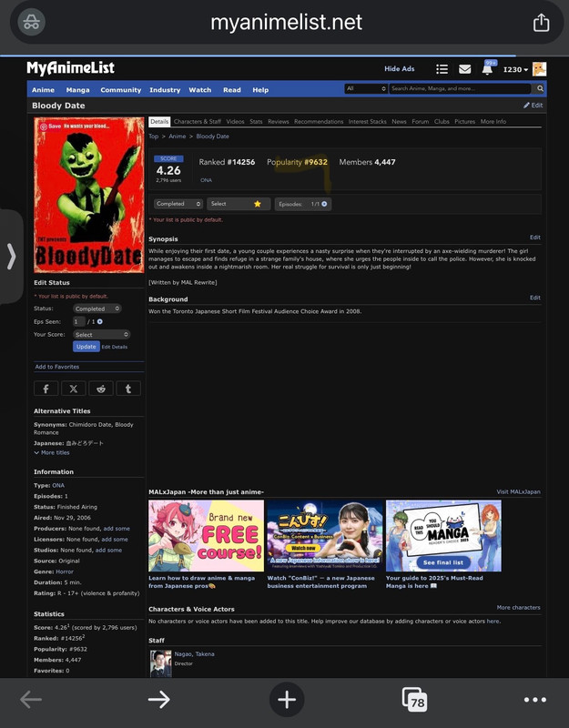This screenshot has width=569, height=728.
Task: Switch to the Stats tab
Action: (256, 122)
